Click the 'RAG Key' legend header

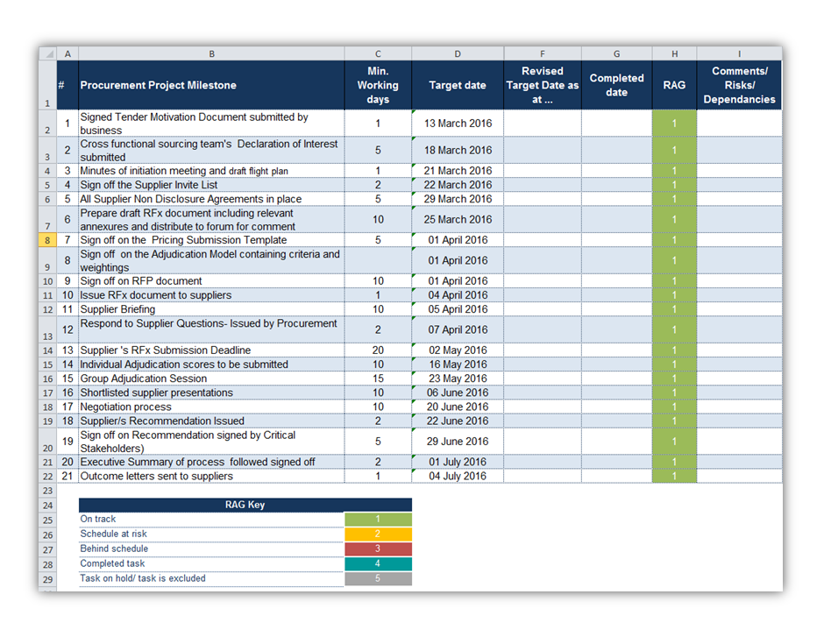click(245, 505)
